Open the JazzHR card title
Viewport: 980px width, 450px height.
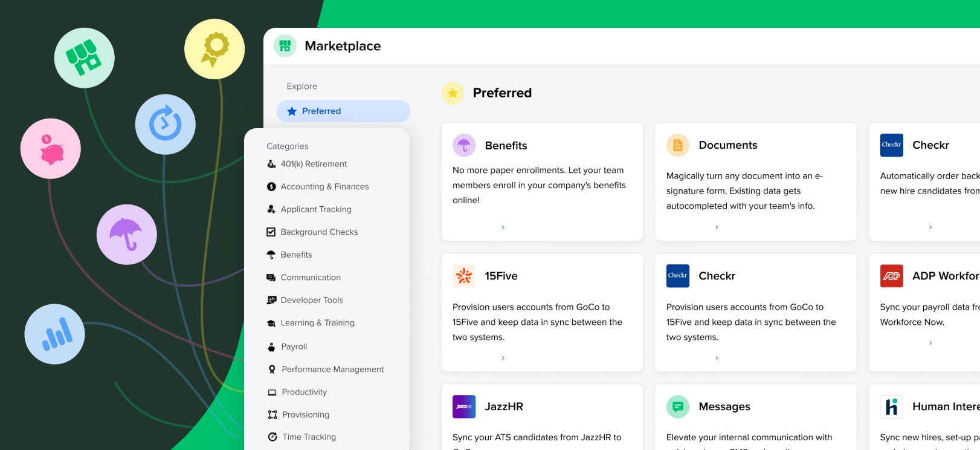(x=504, y=406)
